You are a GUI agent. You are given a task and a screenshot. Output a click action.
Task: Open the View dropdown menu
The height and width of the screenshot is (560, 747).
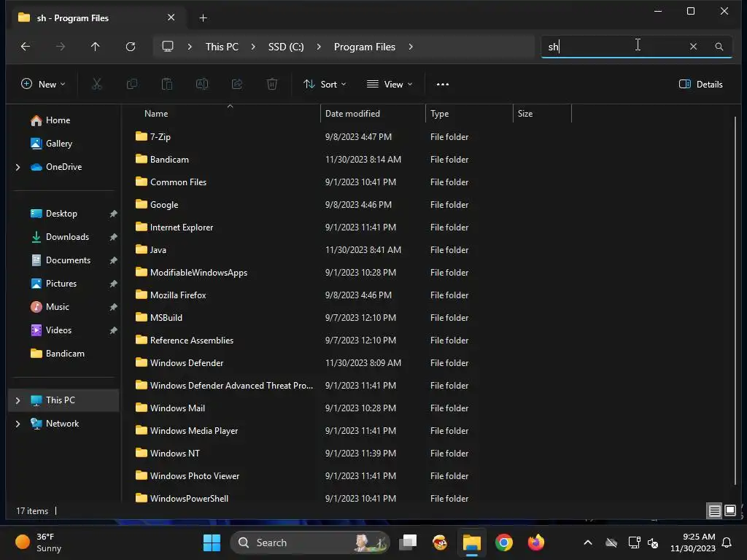coord(390,85)
